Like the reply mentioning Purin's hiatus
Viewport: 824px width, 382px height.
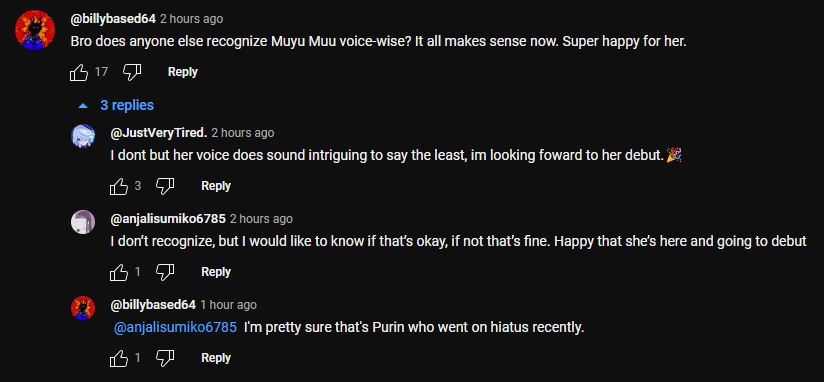coord(119,358)
